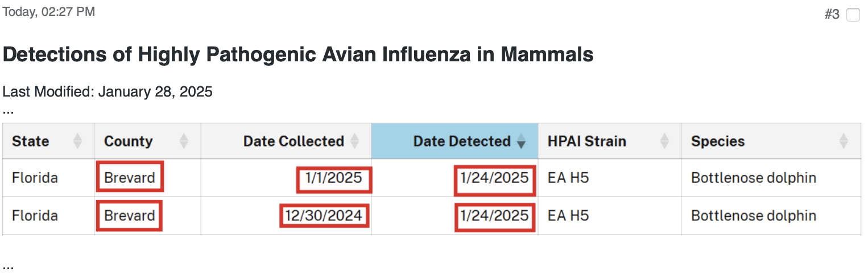Image resolution: width=868 pixels, height=276 pixels.
Task: Click the 12/30/2024 date collected cell
Action: point(324,216)
